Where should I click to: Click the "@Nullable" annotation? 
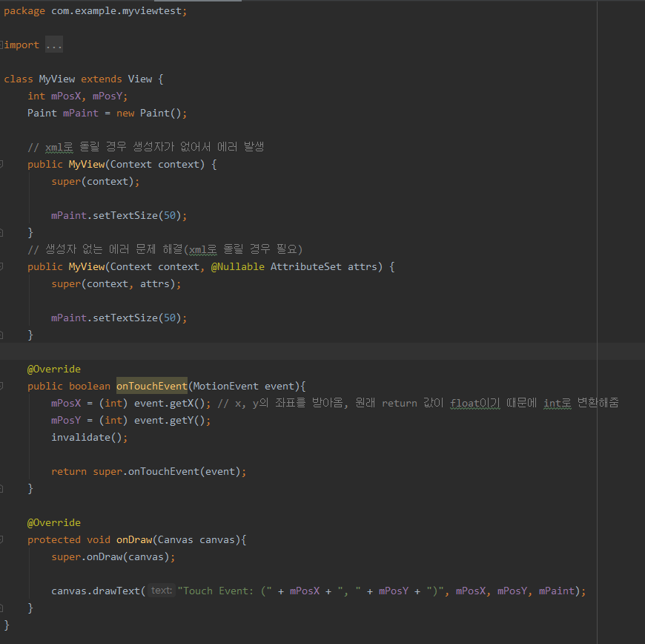coord(238,267)
